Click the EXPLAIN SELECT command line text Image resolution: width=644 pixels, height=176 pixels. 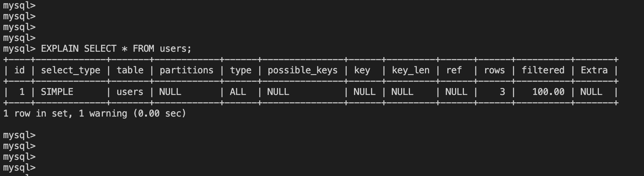[x=116, y=49]
